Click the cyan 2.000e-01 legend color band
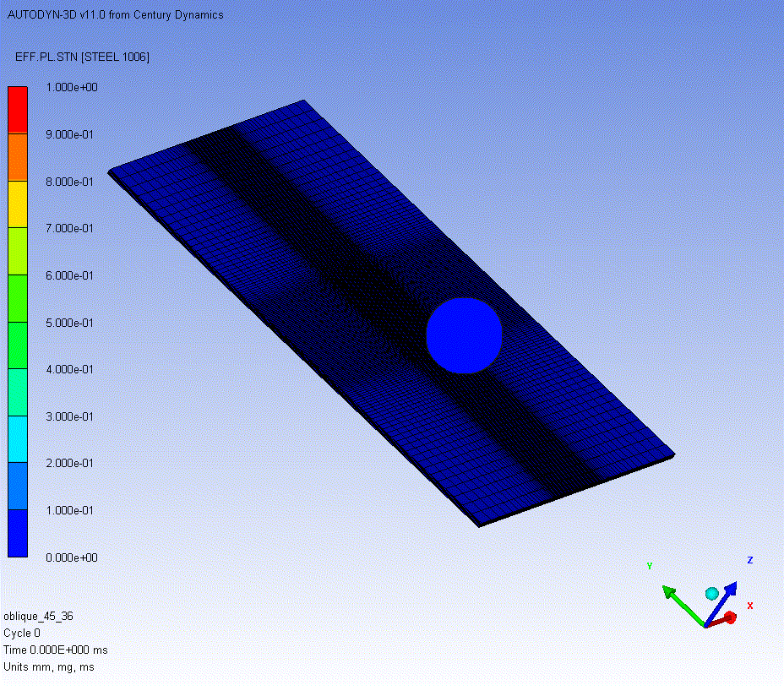The width and height of the screenshot is (784, 696). click(x=18, y=439)
